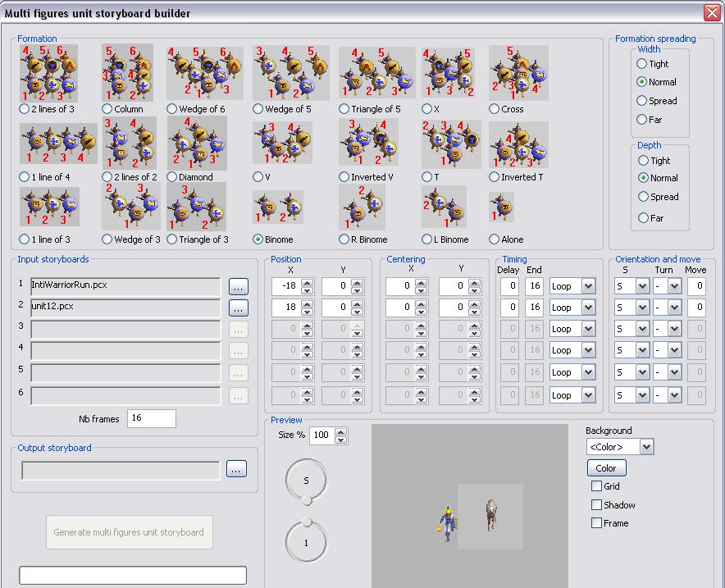This screenshot has width=725, height=588.
Task: Select the Alone formation radio button
Action: tap(495, 239)
